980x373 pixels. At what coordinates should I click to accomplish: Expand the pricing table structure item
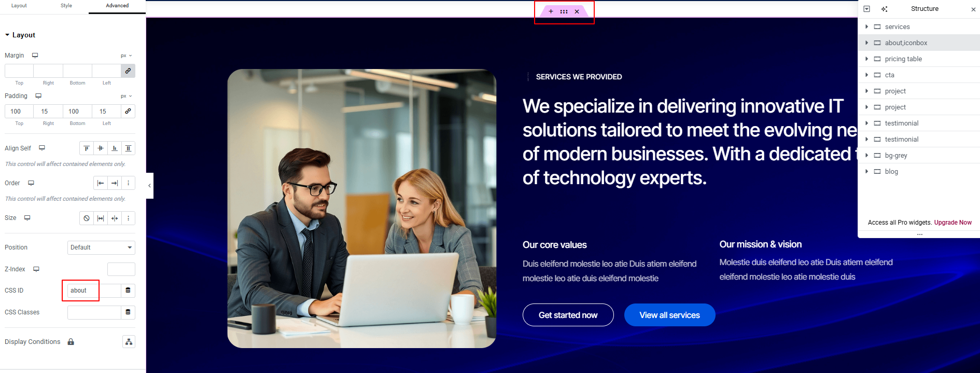tap(866, 59)
